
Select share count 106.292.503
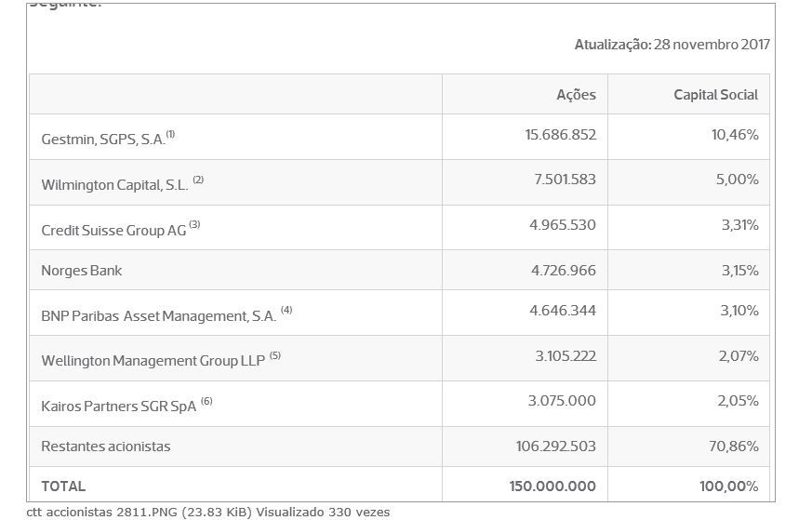(555, 446)
